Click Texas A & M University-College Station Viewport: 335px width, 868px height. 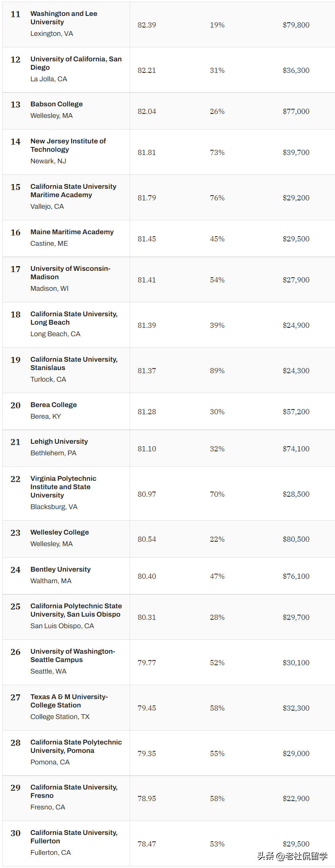click(x=69, y=701)
